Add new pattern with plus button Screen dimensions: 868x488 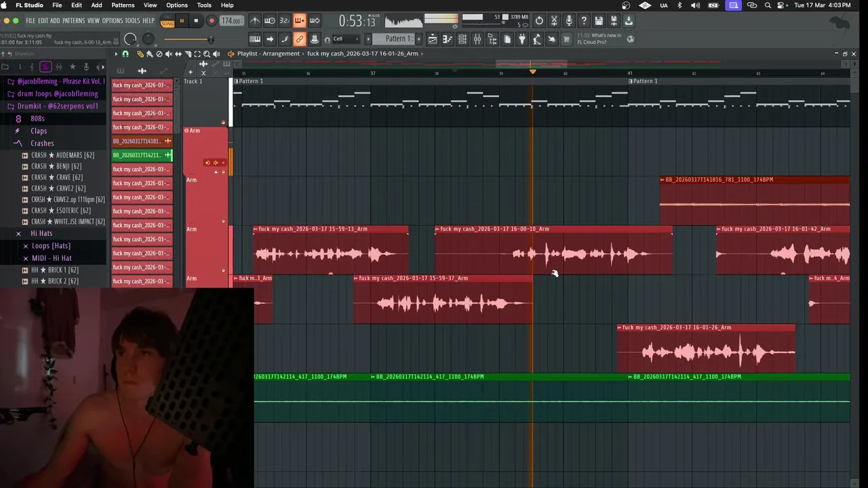coord(418,39)
